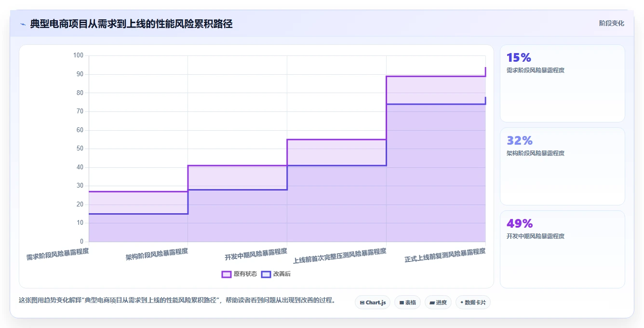Click x-axis label 开发中期风险暴露程度

coord(256,254)
